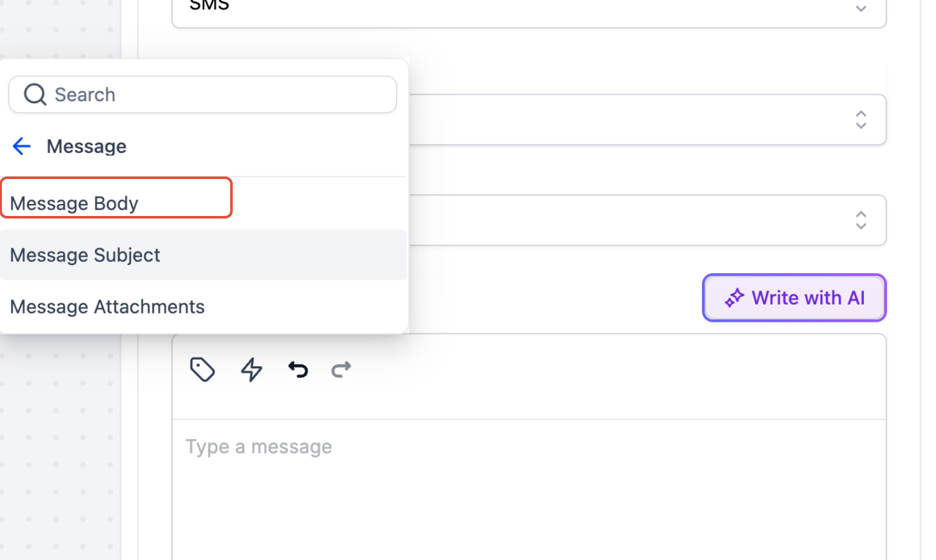Open the SMS dropdown chevron
Screen dimensions: 936x560
tap(861, 8)
